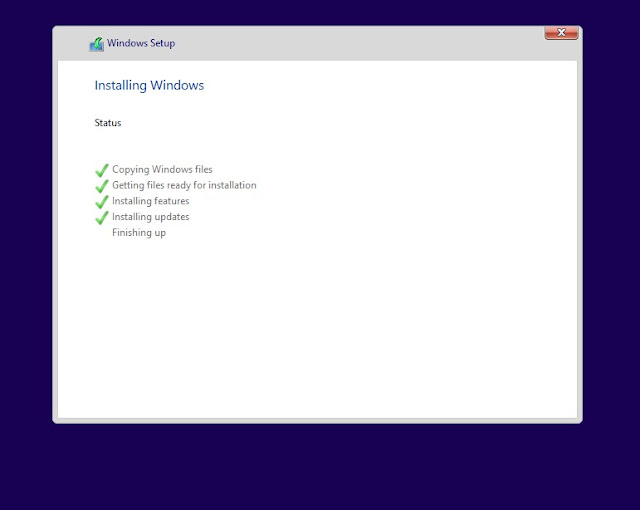640x510 pixels.
Task: Select 'Getting files ready for installation' text
Action: pyautogui.click(x=184, y=186)
